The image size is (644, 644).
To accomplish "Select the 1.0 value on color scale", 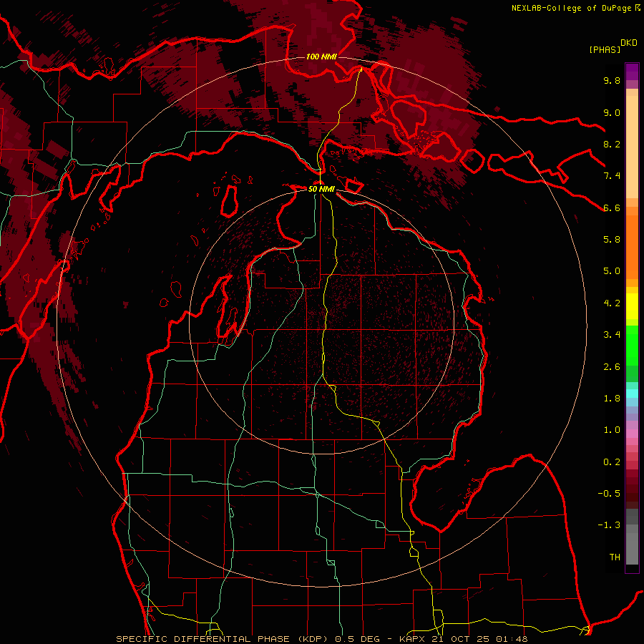I will (x=612, y=430).
